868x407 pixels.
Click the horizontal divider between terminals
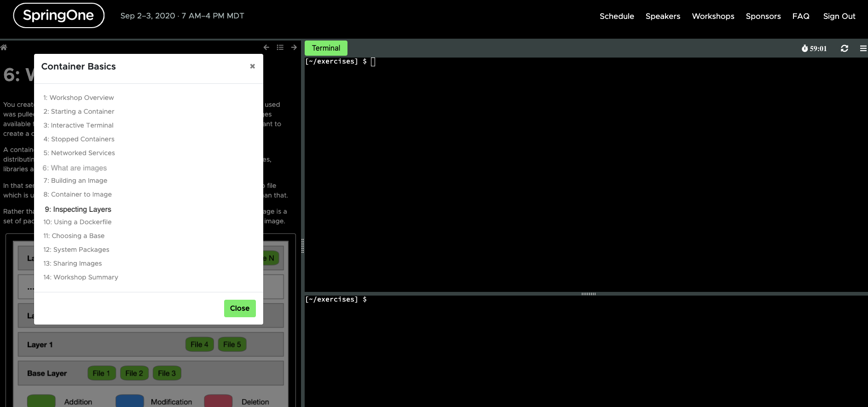588,294
